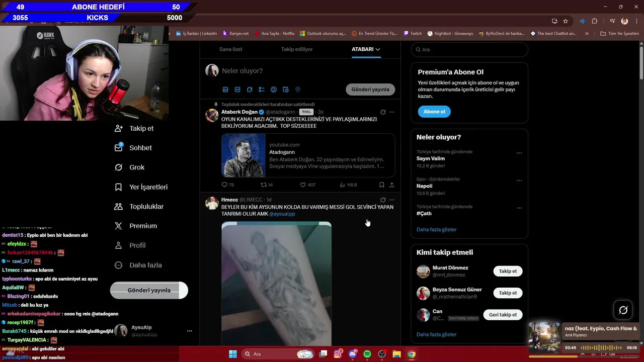
Task: Click the composer Gönderi yayınla button
Action: point(370,89)
